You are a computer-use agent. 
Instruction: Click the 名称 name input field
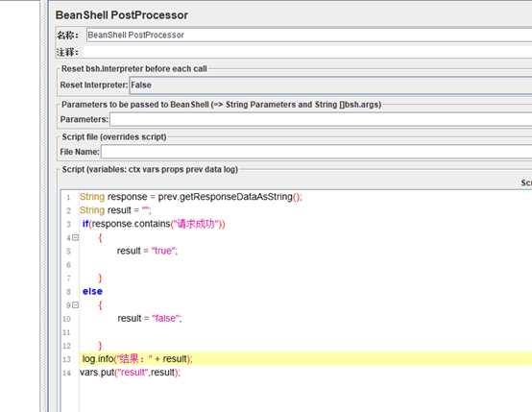point(309,35)
